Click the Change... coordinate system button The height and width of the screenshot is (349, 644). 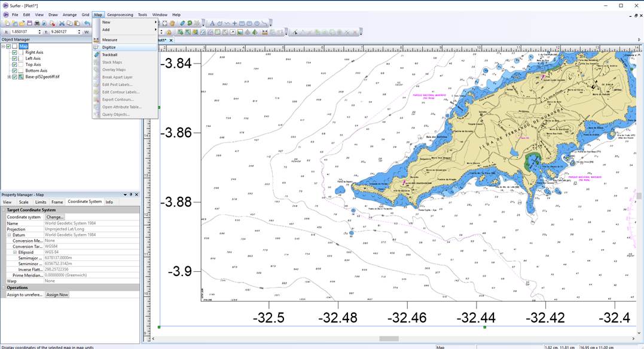pos(54,217)
